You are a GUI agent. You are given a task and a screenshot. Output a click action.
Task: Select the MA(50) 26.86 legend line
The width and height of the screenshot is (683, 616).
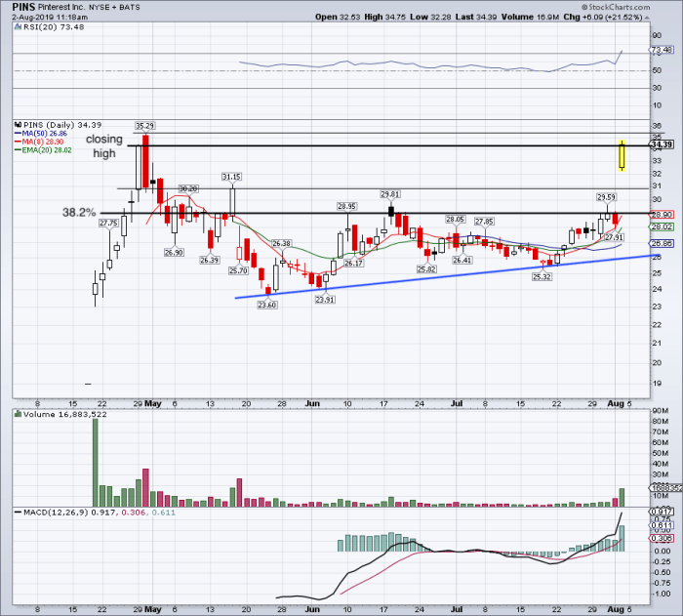click(x=41, y=134)
